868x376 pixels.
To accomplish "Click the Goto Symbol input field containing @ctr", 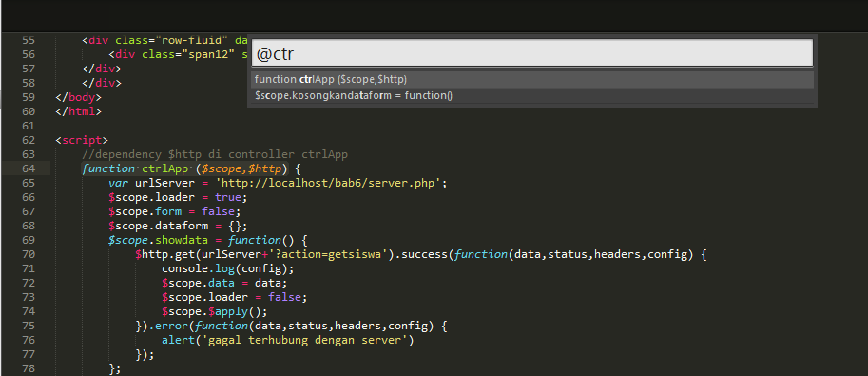I will pyautogui.click(x=532, y=54).
